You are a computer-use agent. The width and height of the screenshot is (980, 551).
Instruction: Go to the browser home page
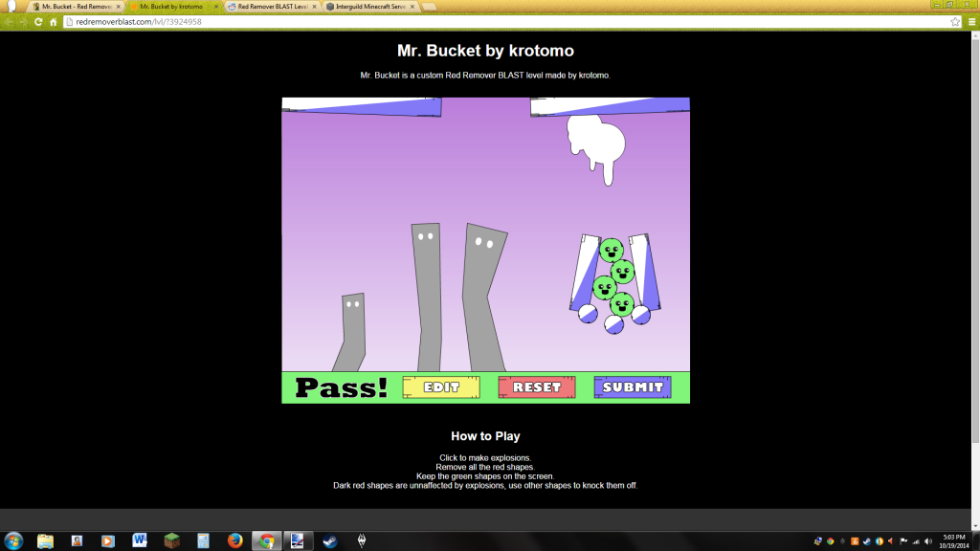54,22
